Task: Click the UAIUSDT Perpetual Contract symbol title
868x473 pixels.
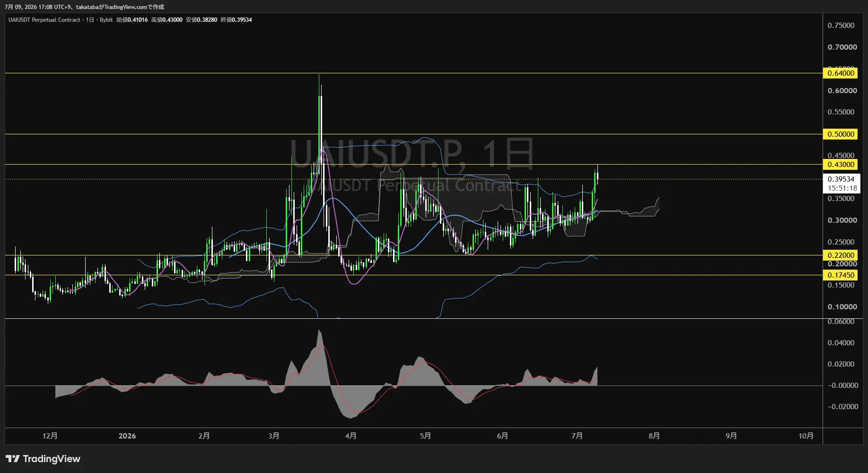Action: click(x=44, y=20)
